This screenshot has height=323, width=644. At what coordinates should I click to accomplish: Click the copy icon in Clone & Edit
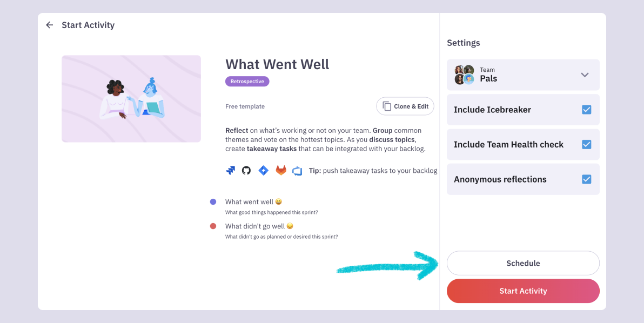(x=387, y=106)
